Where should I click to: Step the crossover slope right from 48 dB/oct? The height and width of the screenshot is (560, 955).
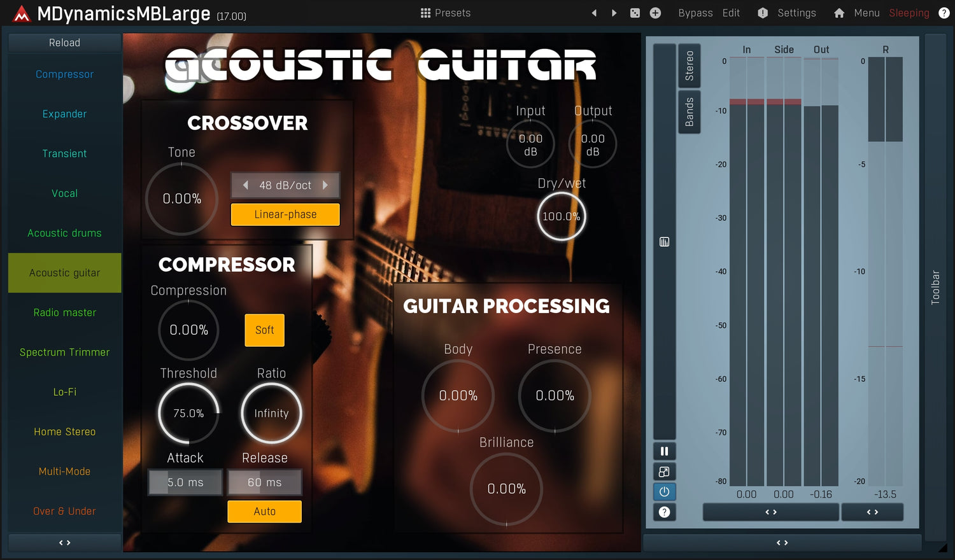[325, 185]
